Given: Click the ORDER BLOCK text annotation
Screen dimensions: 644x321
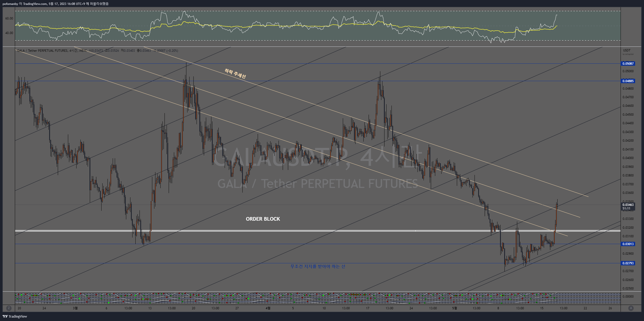Looking at the screenshot, I should [x=263, y=219].
